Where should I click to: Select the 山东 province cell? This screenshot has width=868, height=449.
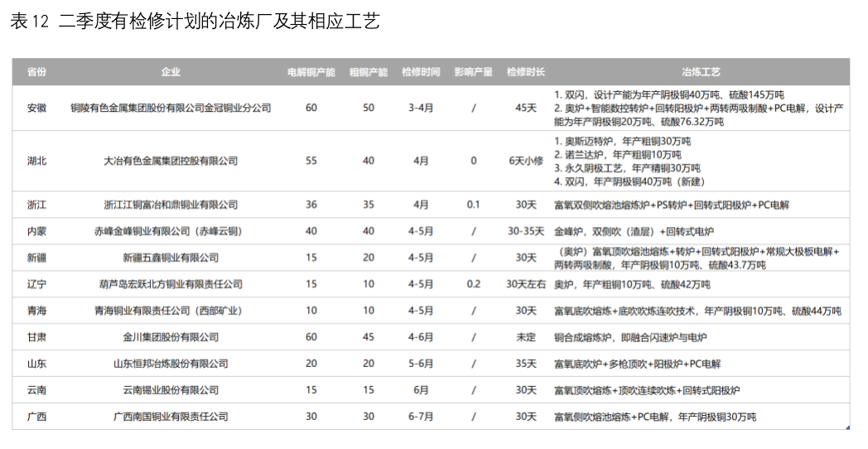click(x=36, y=364)
